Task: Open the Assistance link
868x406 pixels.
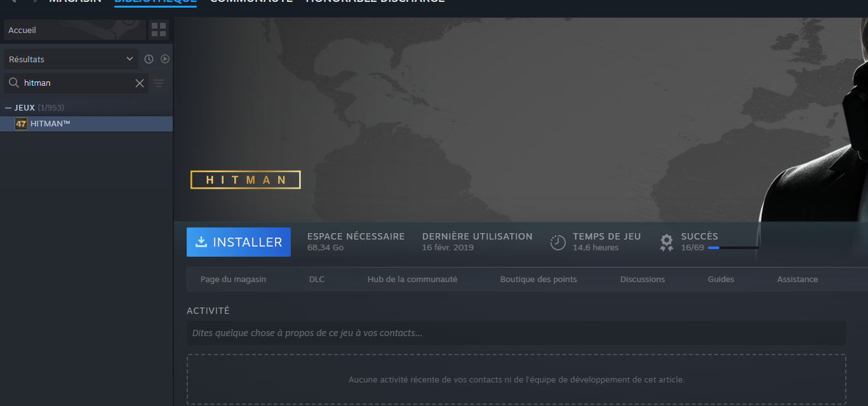Action: (x=798, y=279)
